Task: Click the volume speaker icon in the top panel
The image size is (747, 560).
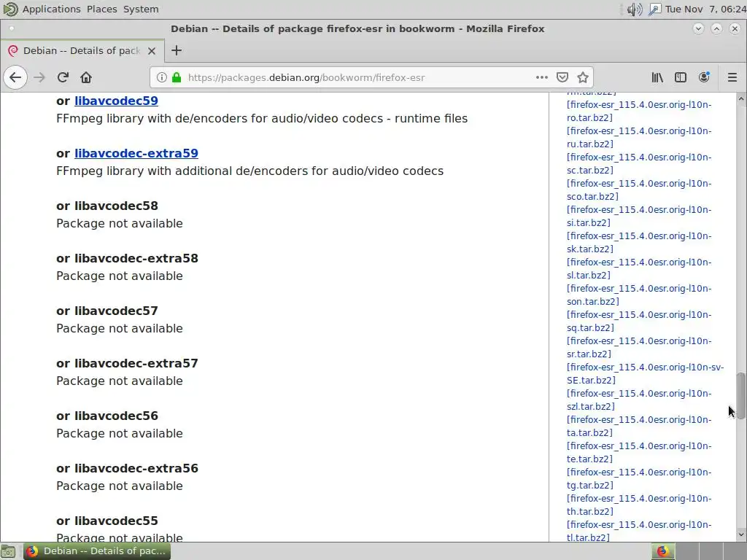Action: point(635,9)
